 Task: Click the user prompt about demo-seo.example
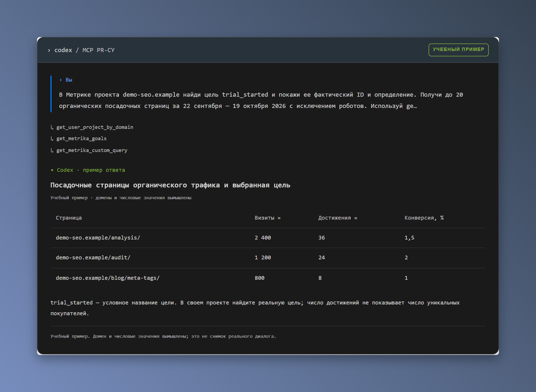(x=261, y=100)
